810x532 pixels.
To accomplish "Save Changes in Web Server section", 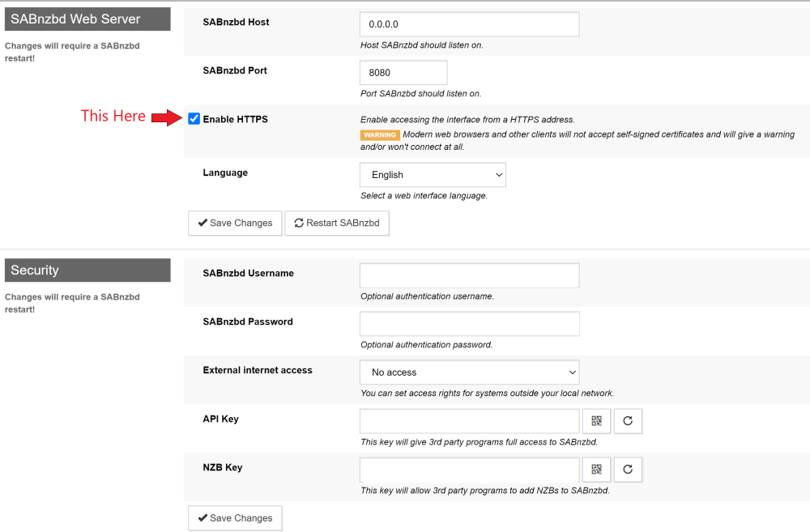I will click(235, 223).
